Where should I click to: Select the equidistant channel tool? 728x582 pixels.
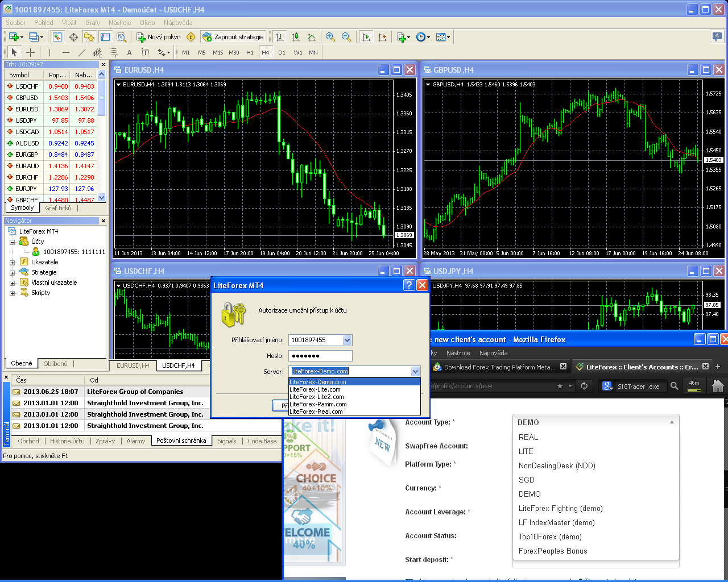pyautogui.click(x=98, y=52)
